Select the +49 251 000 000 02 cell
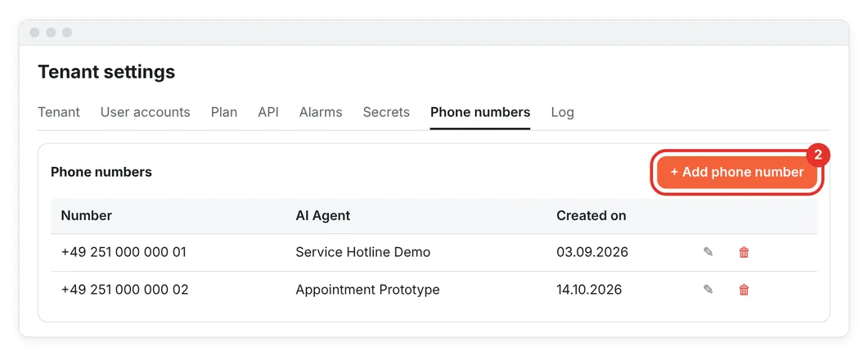This screenshot has height=356, width=868. pos(124,290)
